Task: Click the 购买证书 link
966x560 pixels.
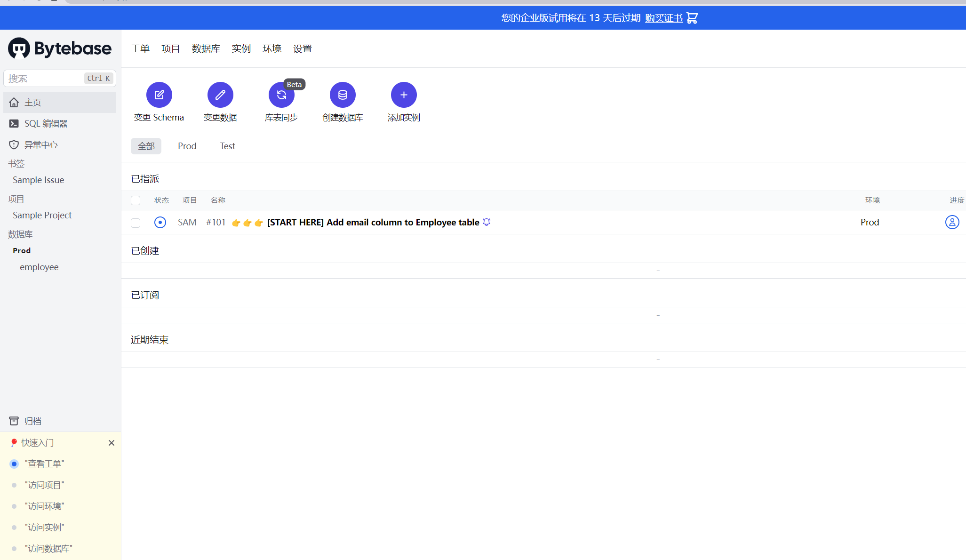Action: (x=663, y=18)
